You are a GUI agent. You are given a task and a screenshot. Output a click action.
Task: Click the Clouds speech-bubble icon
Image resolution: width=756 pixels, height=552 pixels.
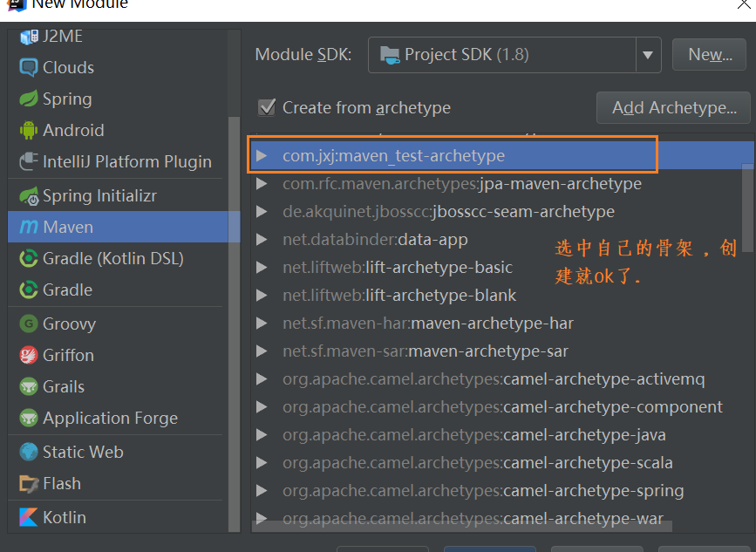(29, 67)
